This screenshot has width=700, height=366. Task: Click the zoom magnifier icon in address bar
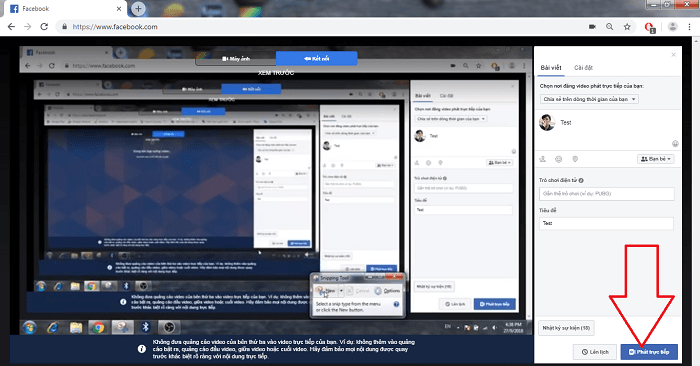pyautogui.click(x=609, y=27)
